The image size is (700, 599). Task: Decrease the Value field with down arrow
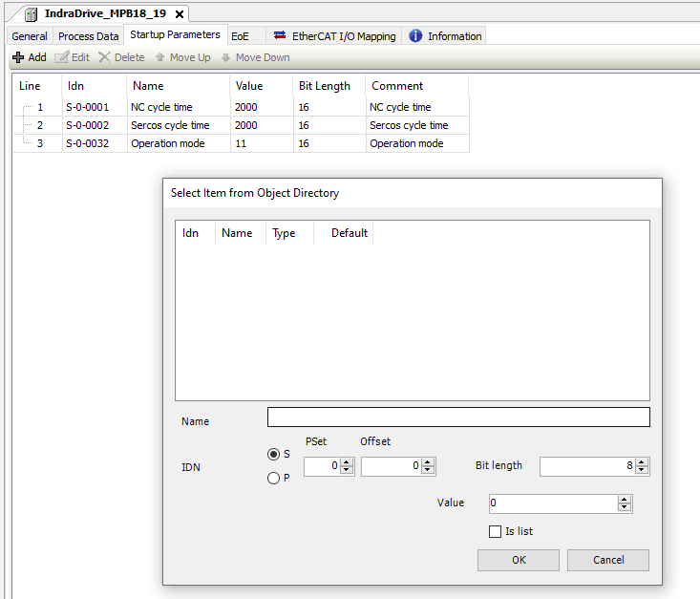(x=625, y=508)
